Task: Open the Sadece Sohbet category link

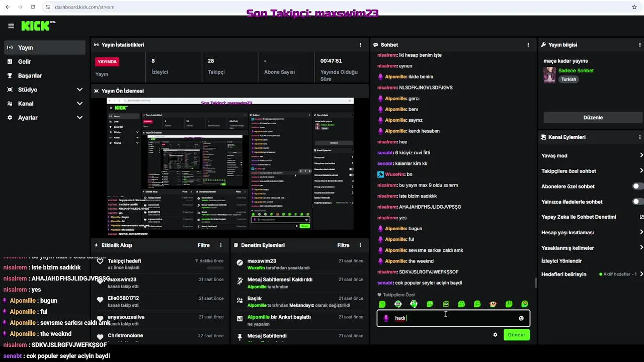Action: [x=576, y=71]
